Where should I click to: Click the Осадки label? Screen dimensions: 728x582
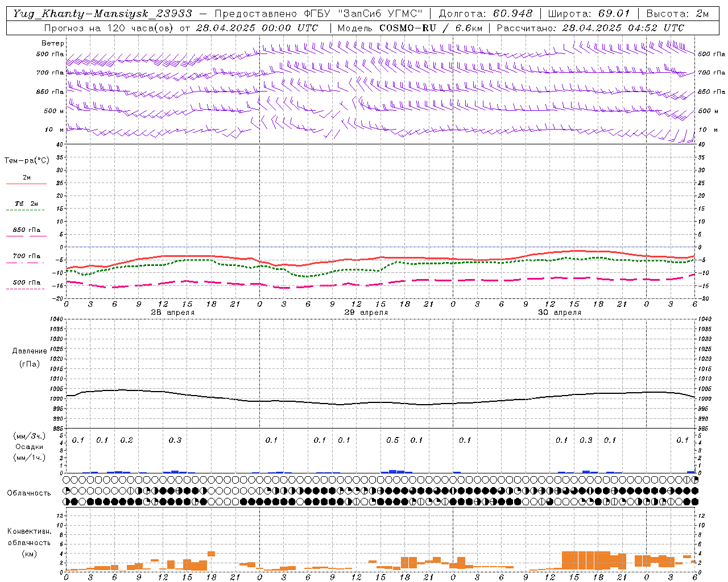[x=29, y=447]
